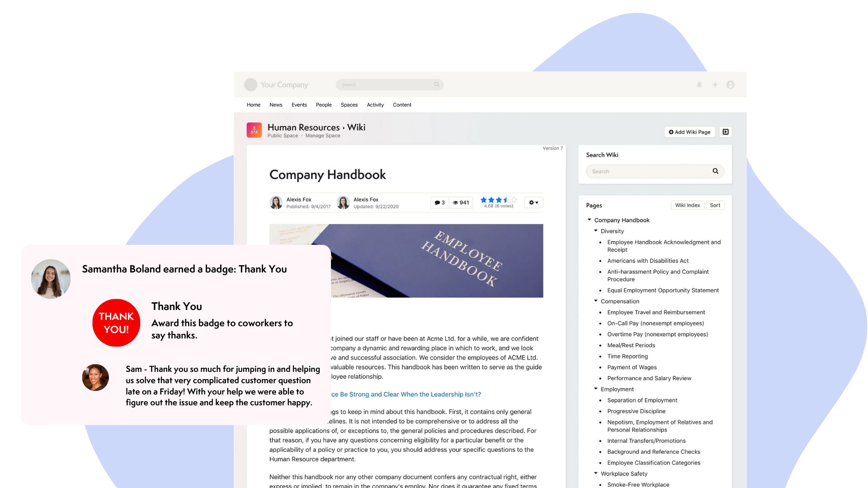Click the wiki page layout toggle icon
This screenshot has width=868, height=488.
pyautogui.click(x=726, y=131)
